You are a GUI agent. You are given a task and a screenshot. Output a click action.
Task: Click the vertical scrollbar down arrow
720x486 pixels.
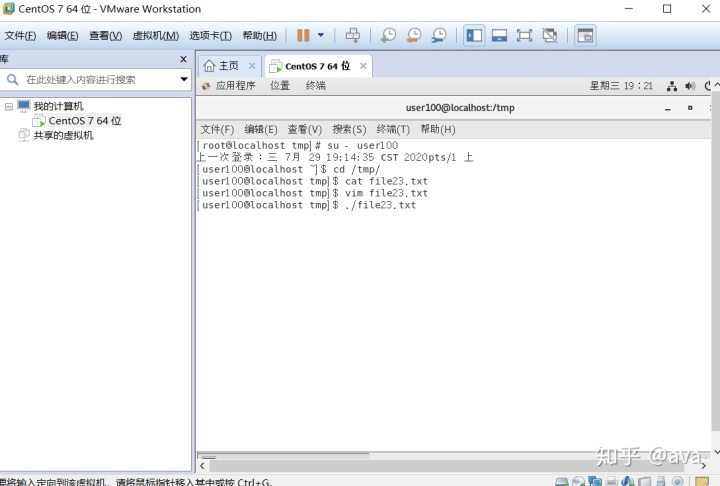(716, 452)
